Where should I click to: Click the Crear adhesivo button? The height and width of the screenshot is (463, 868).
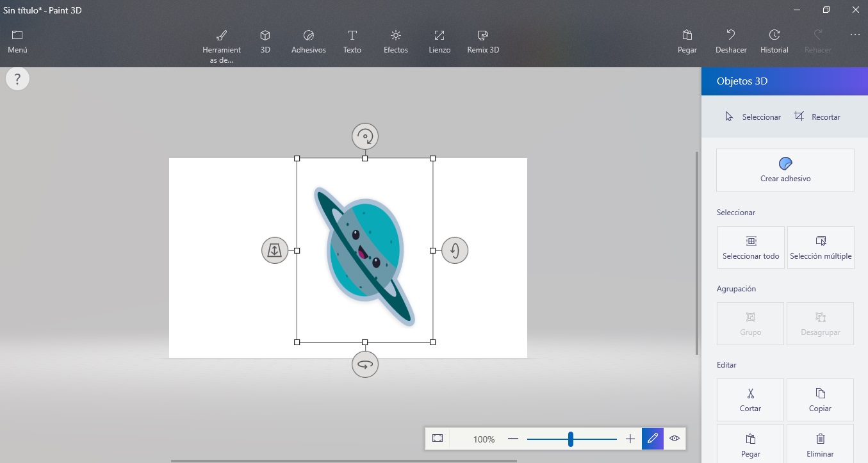(785, 169)
